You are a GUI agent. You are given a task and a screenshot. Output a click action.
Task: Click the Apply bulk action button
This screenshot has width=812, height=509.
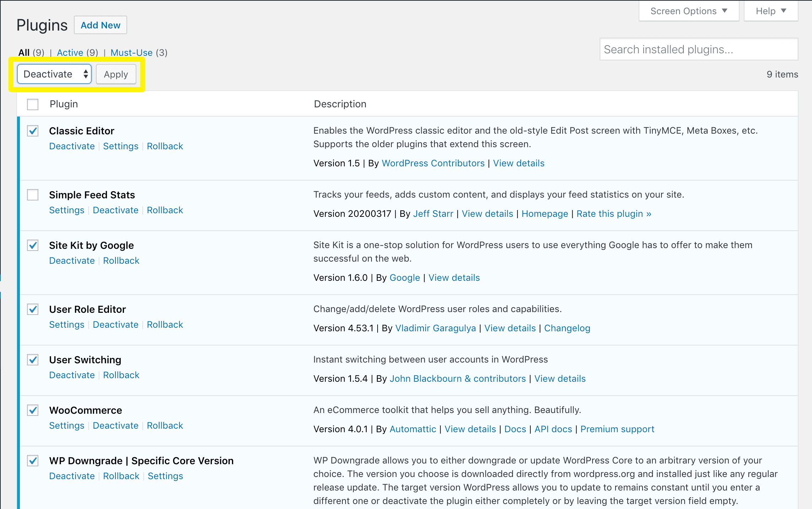point(115,74)
